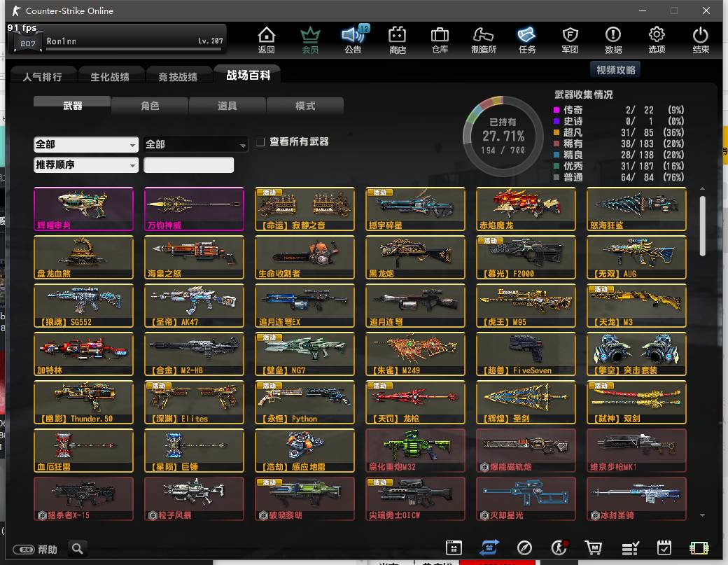Select the 模式 sub-tab
728x565 pixels.
[x=305, y=106]
